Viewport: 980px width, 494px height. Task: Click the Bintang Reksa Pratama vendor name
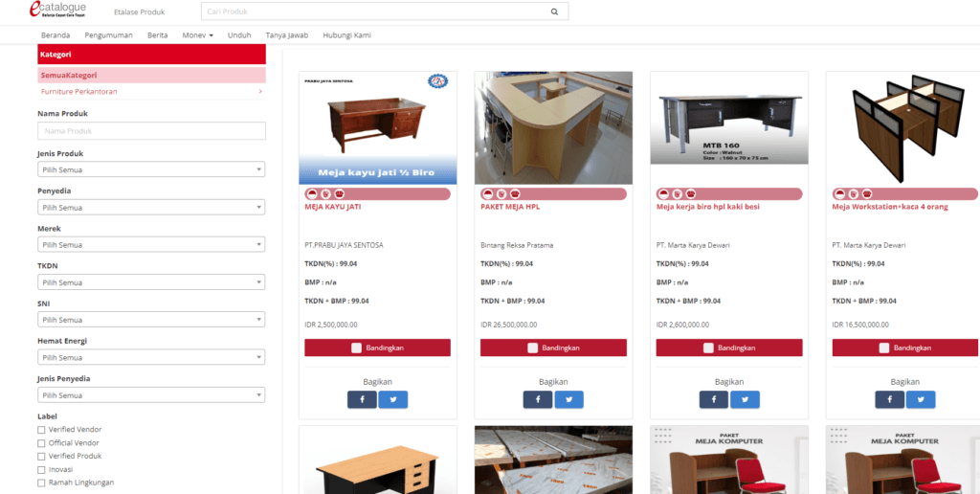click(517, 245)
